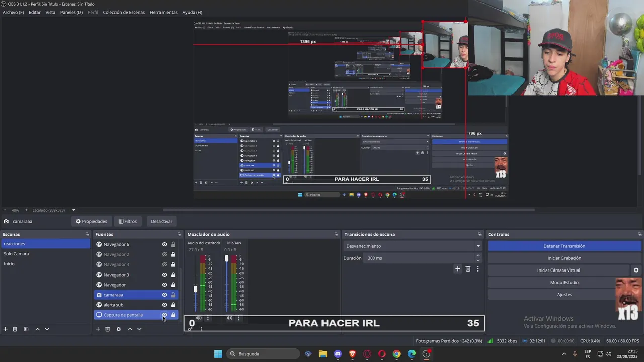Mute the Audio del escritorio speaker icon
Viewport: 644px width, 362px height.
coord(199,318)
